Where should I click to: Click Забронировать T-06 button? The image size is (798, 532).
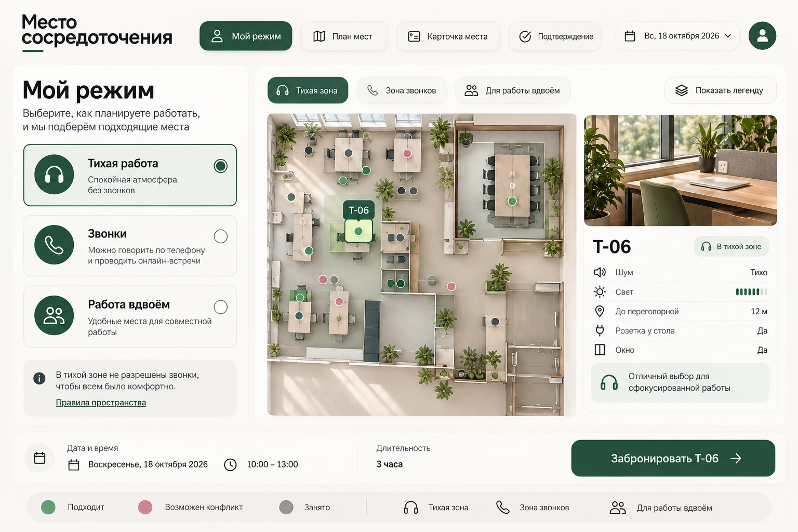[x=673, y=458]
